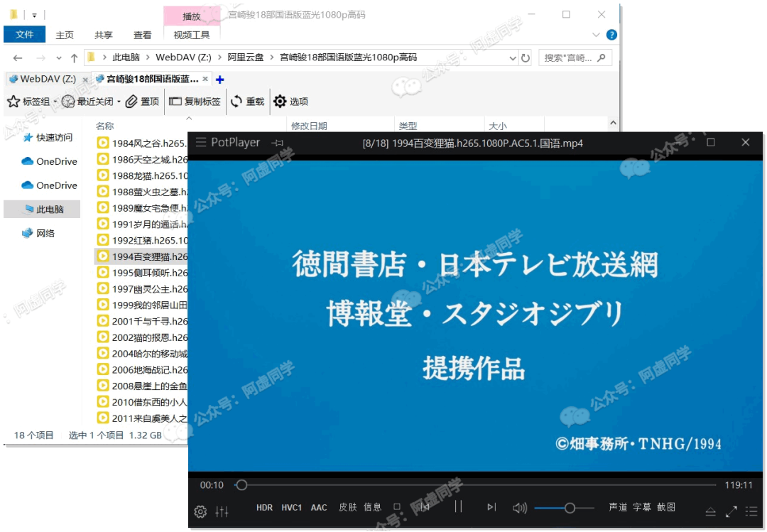Click 复制标签 duplicate tab button
767x532 pixels.
(x=195, y=102)
